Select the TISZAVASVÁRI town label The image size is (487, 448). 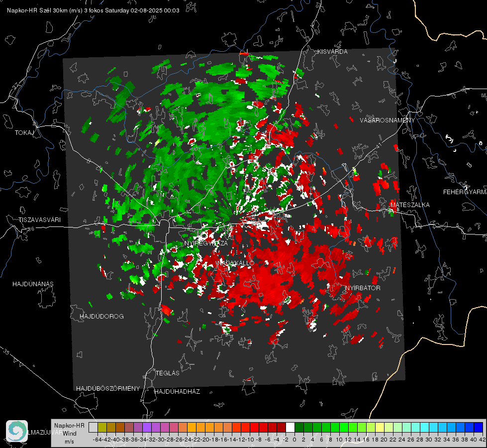point(39,220)
